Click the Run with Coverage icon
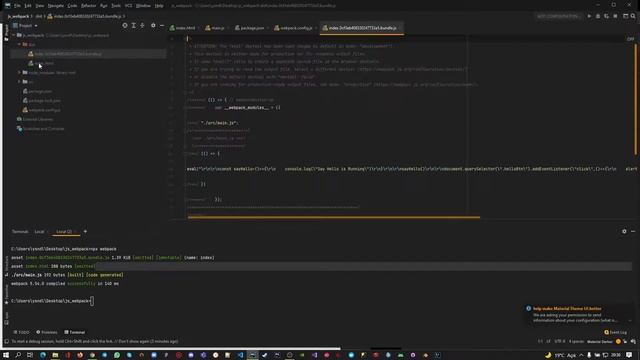 [x=607, y=16]
